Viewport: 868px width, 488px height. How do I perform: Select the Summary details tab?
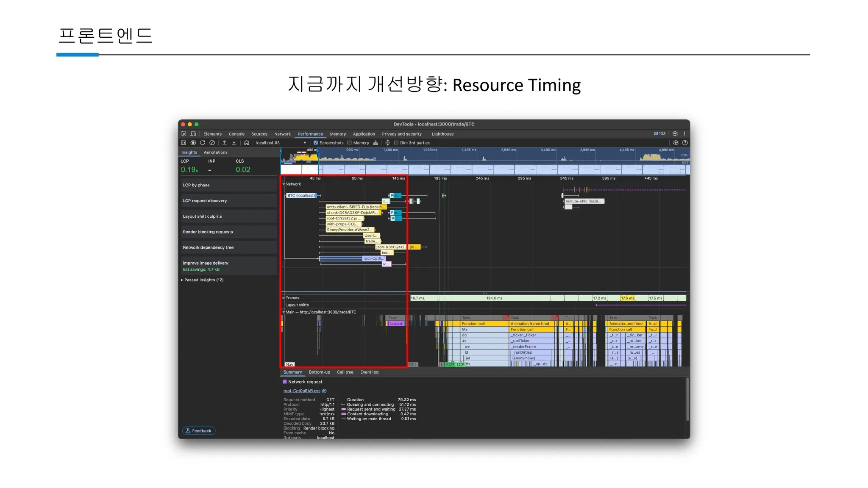pos(292,372)
